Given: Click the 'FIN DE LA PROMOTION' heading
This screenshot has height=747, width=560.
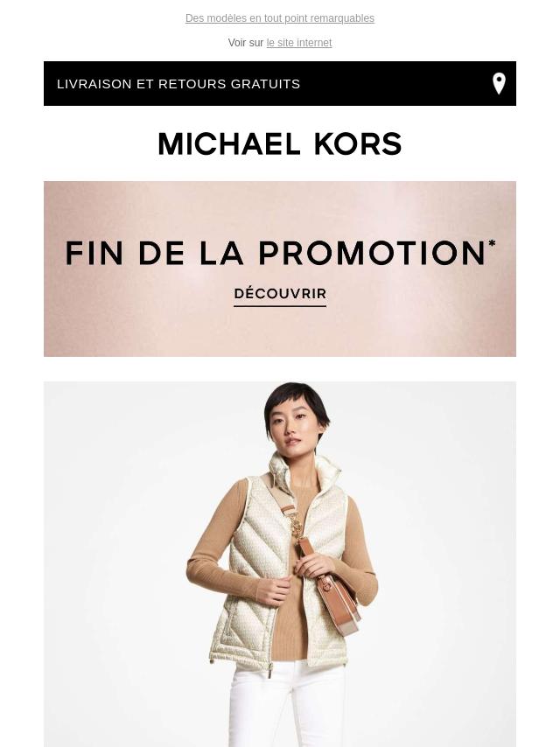Looking at the screenshot, I should coord(276,253).
